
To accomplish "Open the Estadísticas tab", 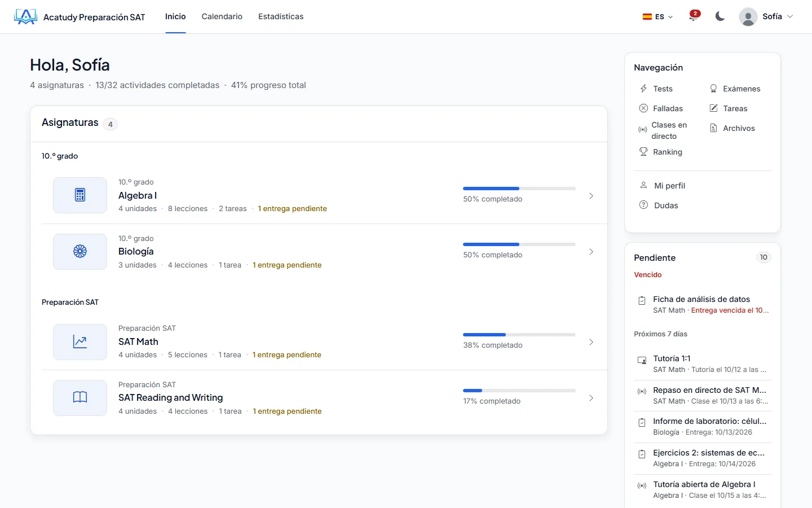I will coord(281,16).
